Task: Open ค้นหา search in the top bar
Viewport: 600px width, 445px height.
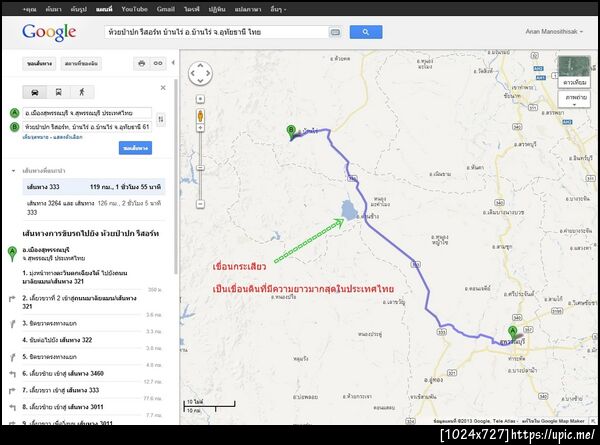Action: (x=53, y=9)
